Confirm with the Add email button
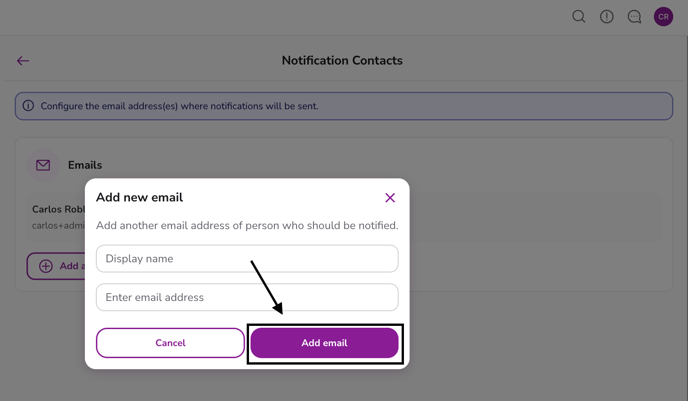This screenshot has height=401, width=688. pyautogui.click(x=324, y=343)
